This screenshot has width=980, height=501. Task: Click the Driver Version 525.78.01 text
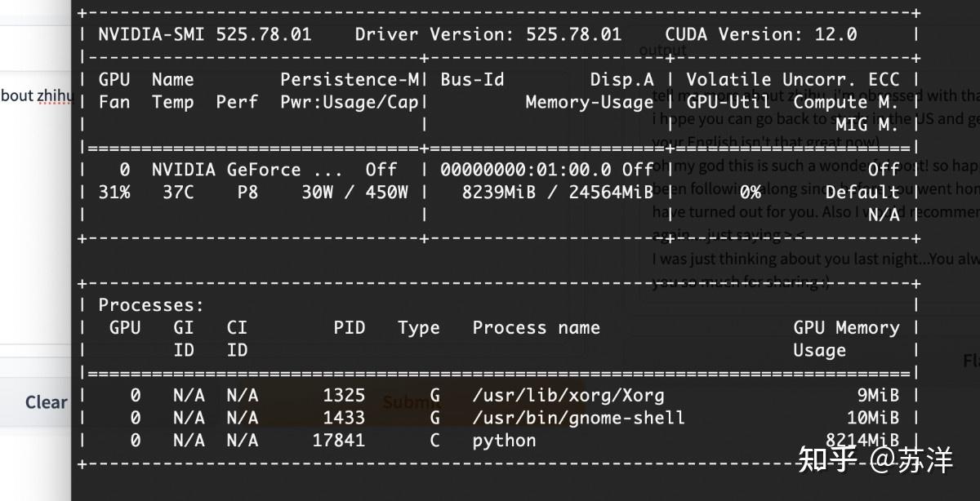pyautogui.click(x=488, y=34)
